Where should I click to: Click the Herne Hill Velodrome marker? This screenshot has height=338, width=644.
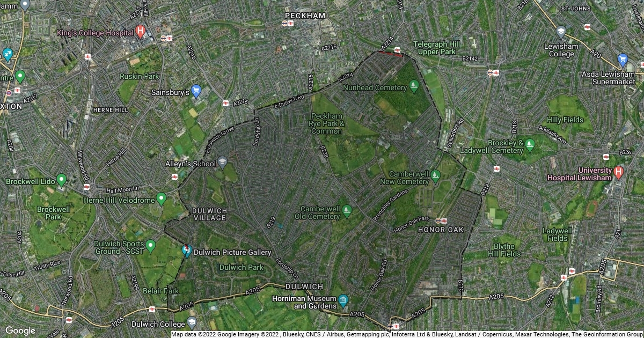[x=161, y=199]
